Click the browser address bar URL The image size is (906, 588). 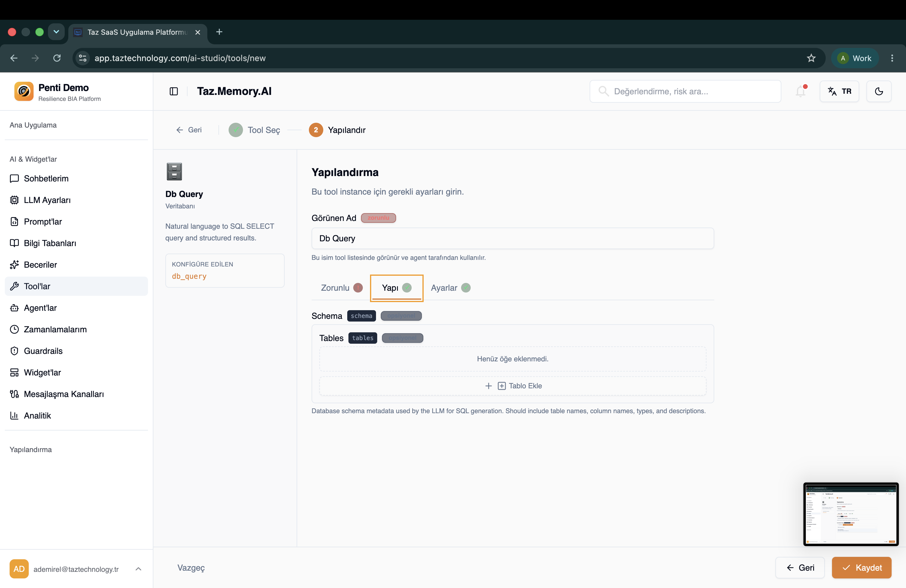tap(180, 58)
